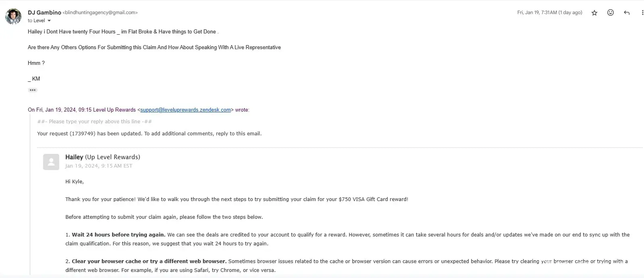The image size is (644, 278).
Task: Click DJ Gambino's profile picture
Action: tap(13, 17)
